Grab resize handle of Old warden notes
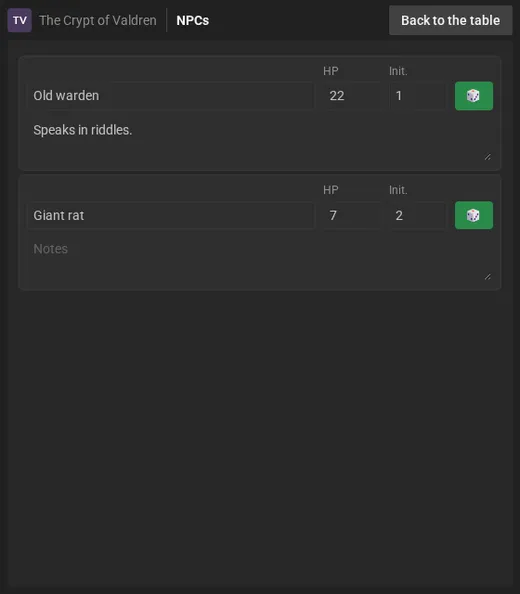Screen dimensions: 520x594 pyautogui.click(x=487, y=157)
